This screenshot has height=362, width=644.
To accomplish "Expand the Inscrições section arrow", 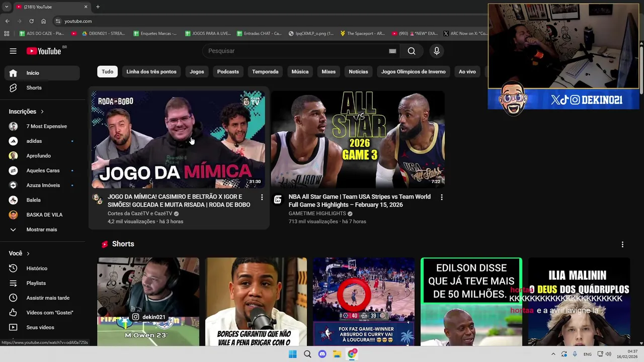I will point(42,112).
